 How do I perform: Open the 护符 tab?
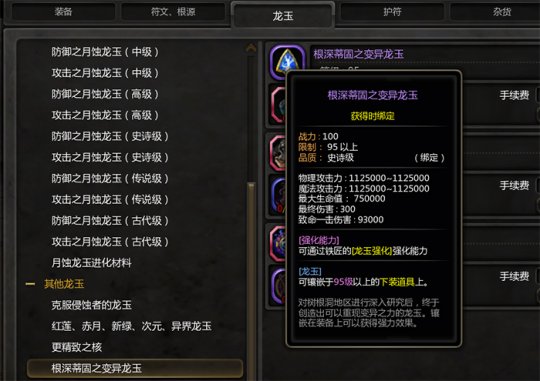392,12
